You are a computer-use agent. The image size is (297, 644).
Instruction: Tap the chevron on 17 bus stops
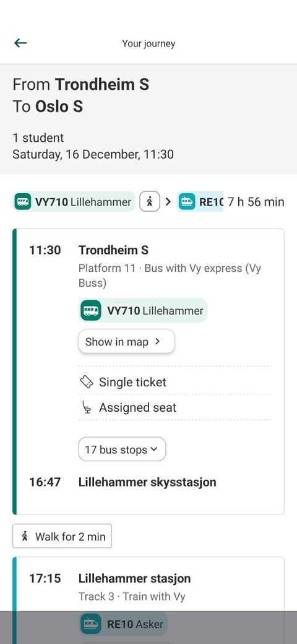[154, 450]
